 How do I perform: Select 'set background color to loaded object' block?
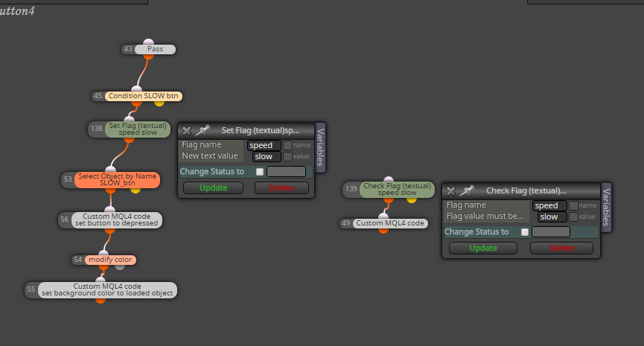[107, 289]
